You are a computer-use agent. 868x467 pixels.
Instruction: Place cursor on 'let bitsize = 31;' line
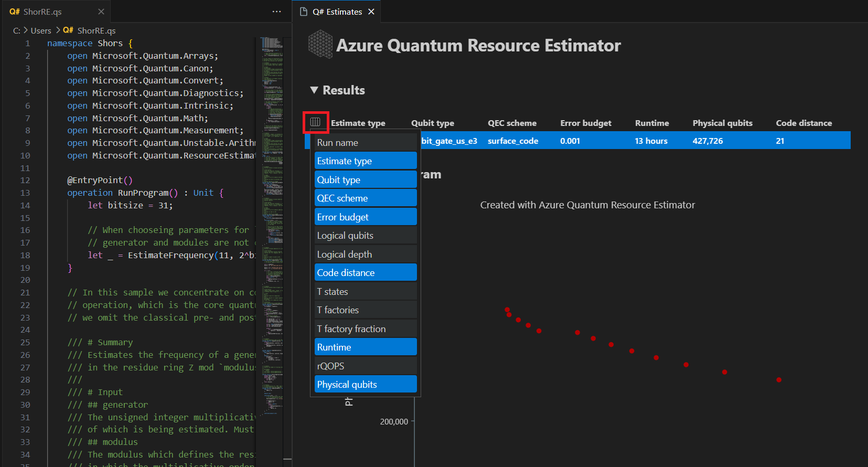130,205
